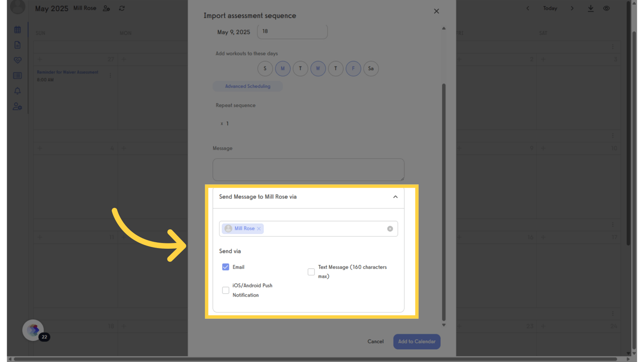Image resolution: width=644 pixels, height=362 pixels.
Task: Open the Advanced Scheduling panel
Action: click(248, 86)
